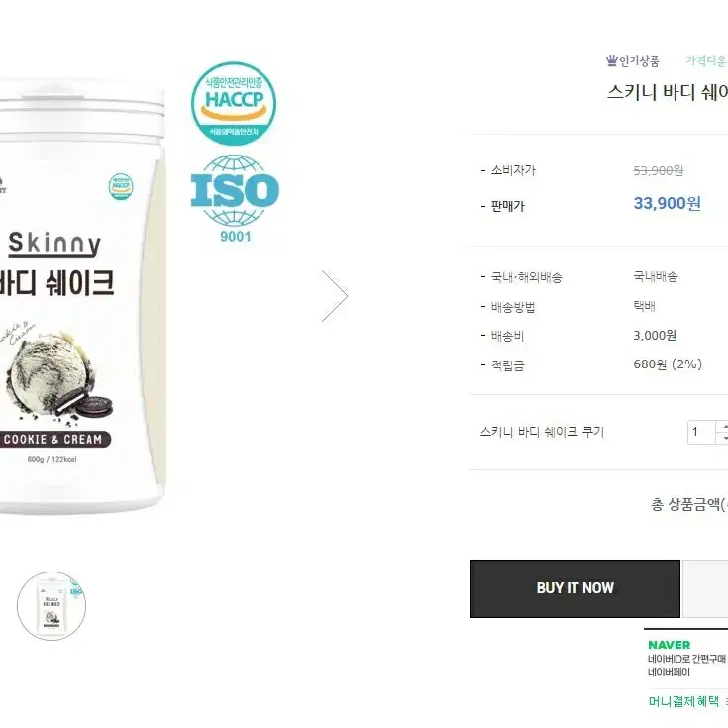Click the cookie and cream ice cream picture
The image size is (728, 728).
tap(56, 376)
